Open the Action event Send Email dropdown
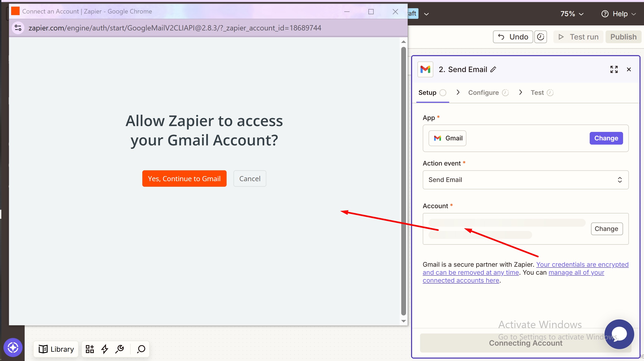 [525, 180]
